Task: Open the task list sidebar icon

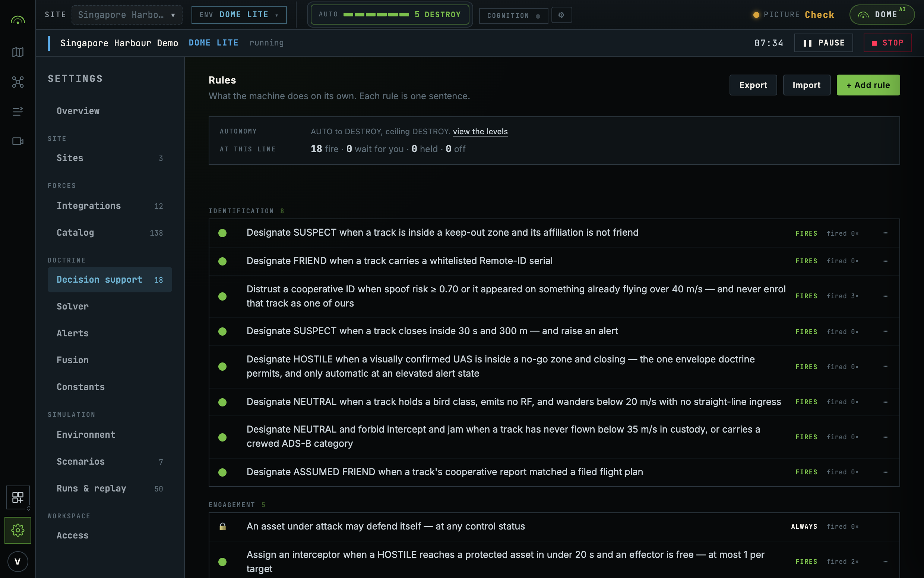Action: (x=18, y=111)
